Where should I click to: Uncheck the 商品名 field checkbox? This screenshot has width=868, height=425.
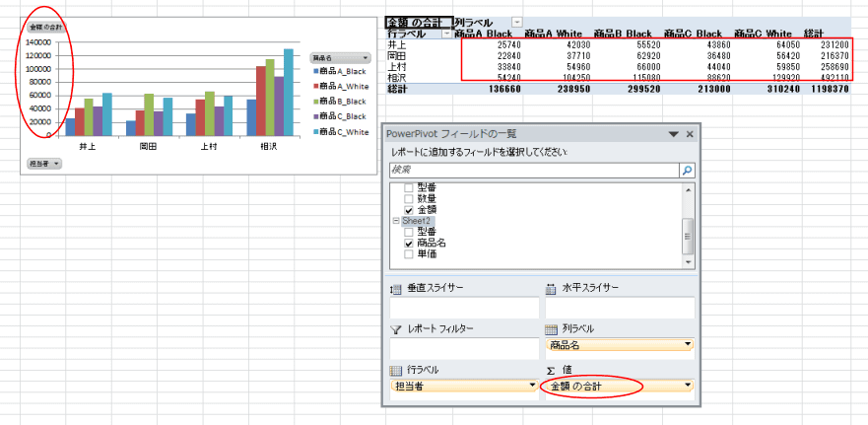click(x=409, y=244)
